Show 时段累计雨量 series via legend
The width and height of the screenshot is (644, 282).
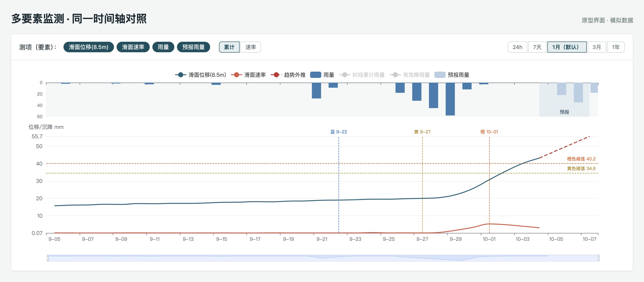362,75
